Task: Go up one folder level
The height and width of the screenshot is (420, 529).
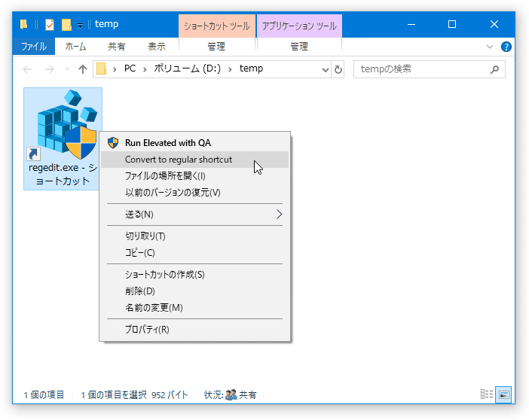Action: coord(83,69)
